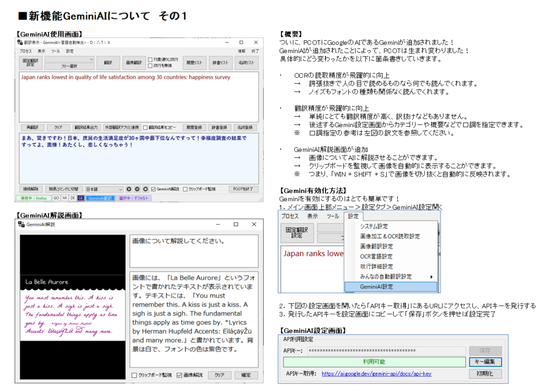Click the DE engine indicator in status bar
Viewport: 557px width, 392px height.
click(x=73, y=198)
